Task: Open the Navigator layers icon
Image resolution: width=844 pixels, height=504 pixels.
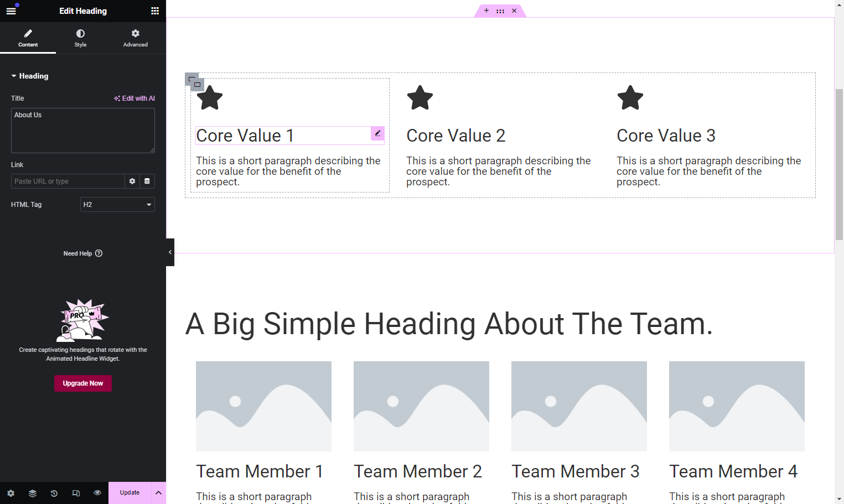Action: 33,493
